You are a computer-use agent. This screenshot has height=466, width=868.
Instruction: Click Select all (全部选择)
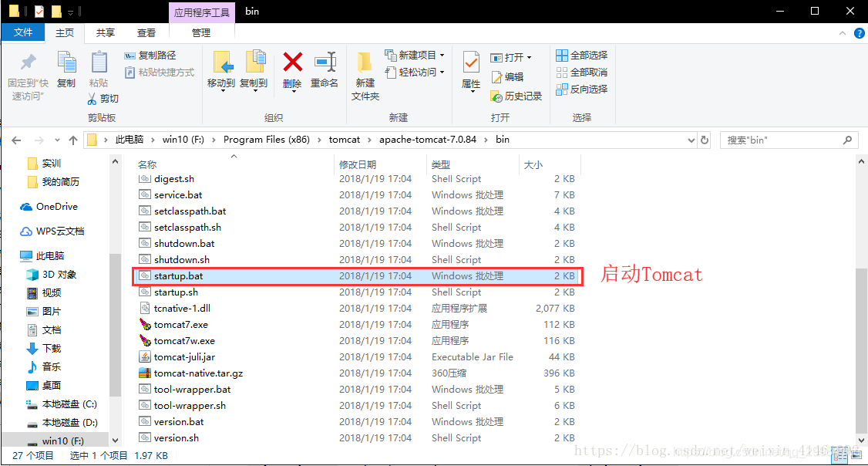[581, 56]
